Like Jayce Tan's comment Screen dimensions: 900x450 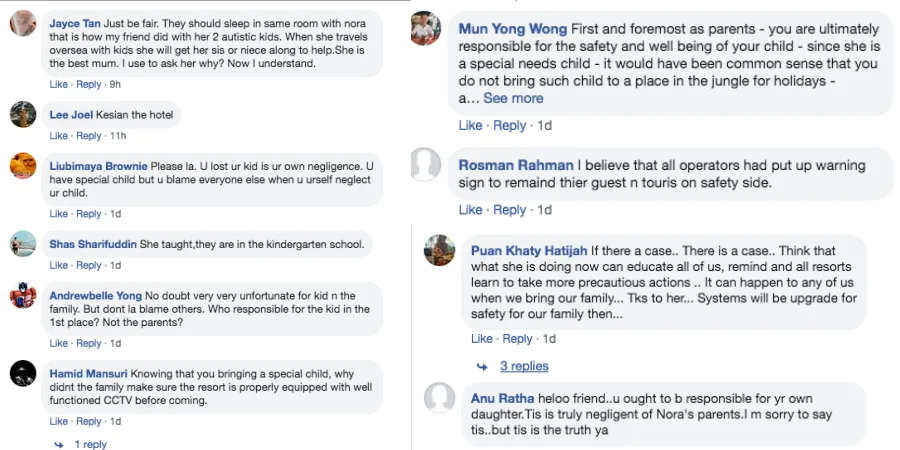point(59,84)
